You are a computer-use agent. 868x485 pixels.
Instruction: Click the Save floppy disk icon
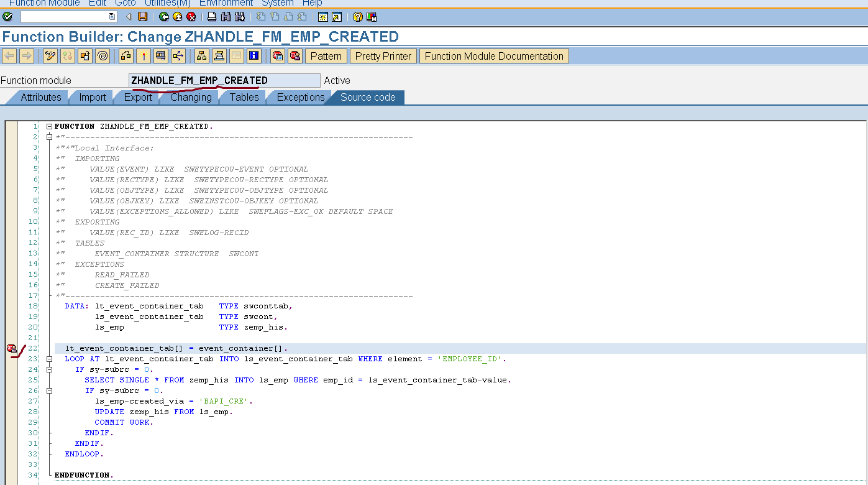143,17
